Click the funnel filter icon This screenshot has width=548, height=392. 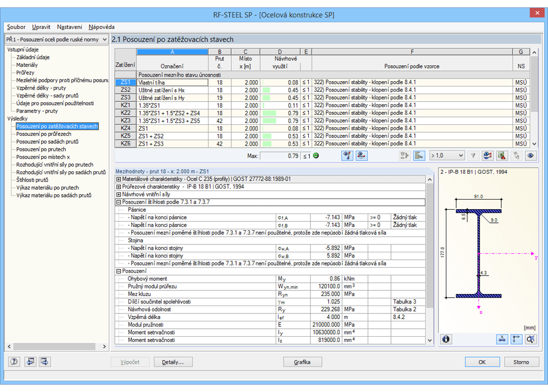pyautogui.click(x=473, y=156)
